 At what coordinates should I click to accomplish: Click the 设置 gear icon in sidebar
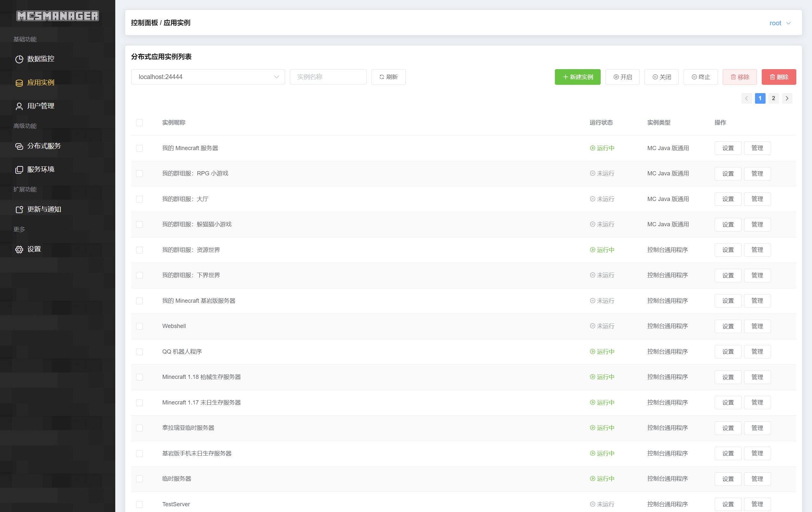tap(19, 249)
